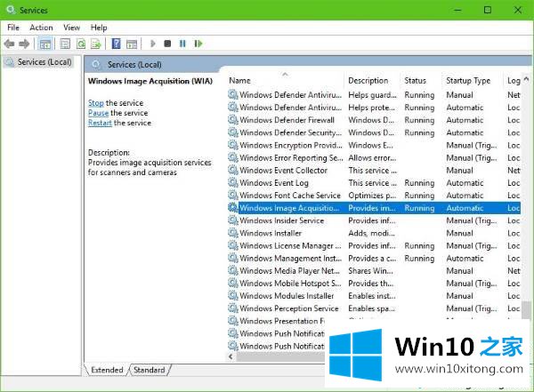
Task: Click the Export List toolbar icon
Action: (96, 44)
